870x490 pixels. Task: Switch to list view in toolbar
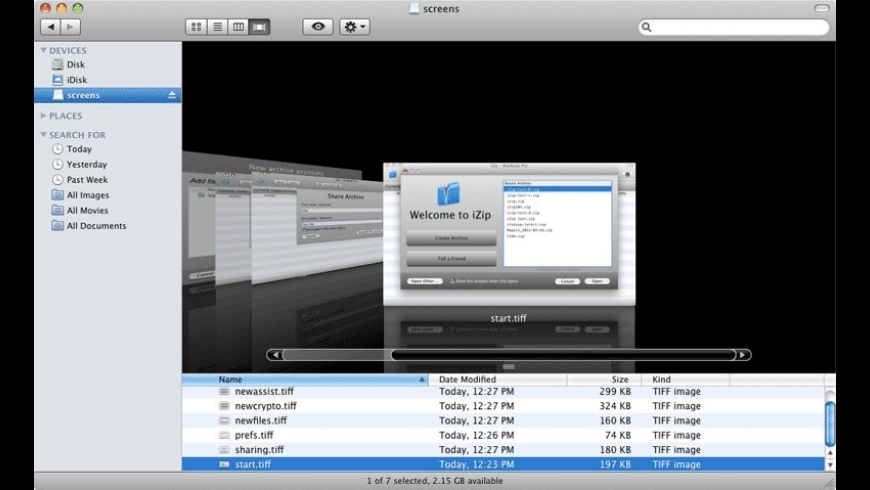[x=217, y=27]
